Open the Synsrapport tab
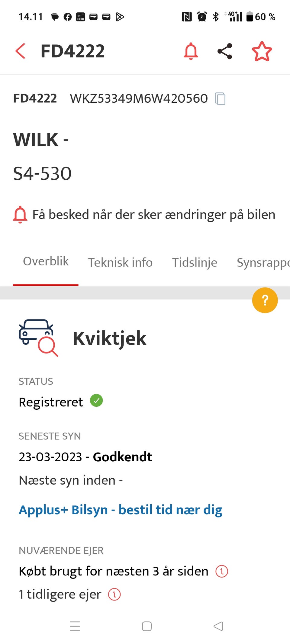Viewport: 290px width, 644px height. [263, 262]
